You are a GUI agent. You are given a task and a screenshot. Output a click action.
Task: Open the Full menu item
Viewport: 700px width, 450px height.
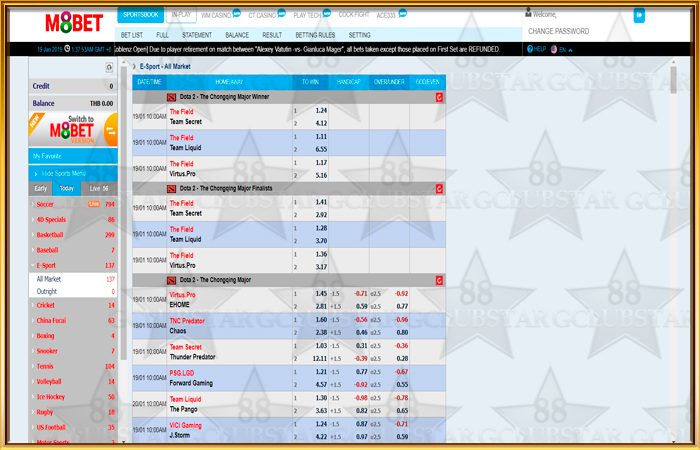point(162,35)
